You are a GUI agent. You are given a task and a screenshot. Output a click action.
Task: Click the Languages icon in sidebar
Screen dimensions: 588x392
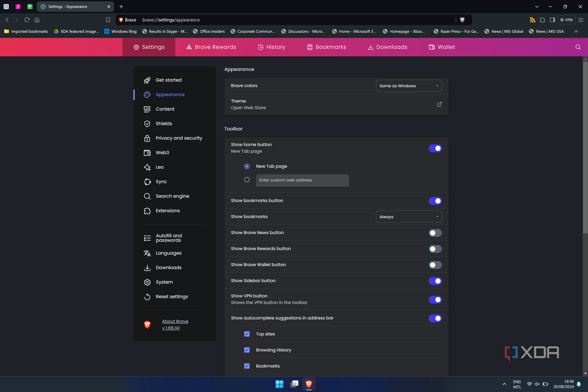point(147,253)
